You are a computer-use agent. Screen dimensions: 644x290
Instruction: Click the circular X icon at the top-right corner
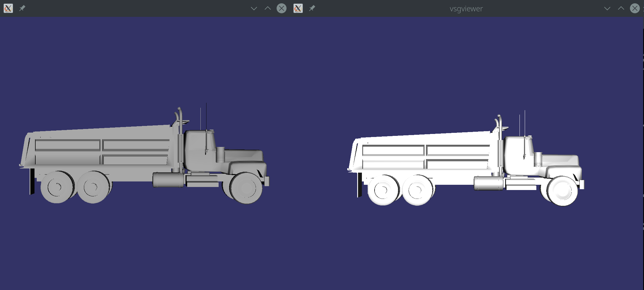[x=635, y=8]
